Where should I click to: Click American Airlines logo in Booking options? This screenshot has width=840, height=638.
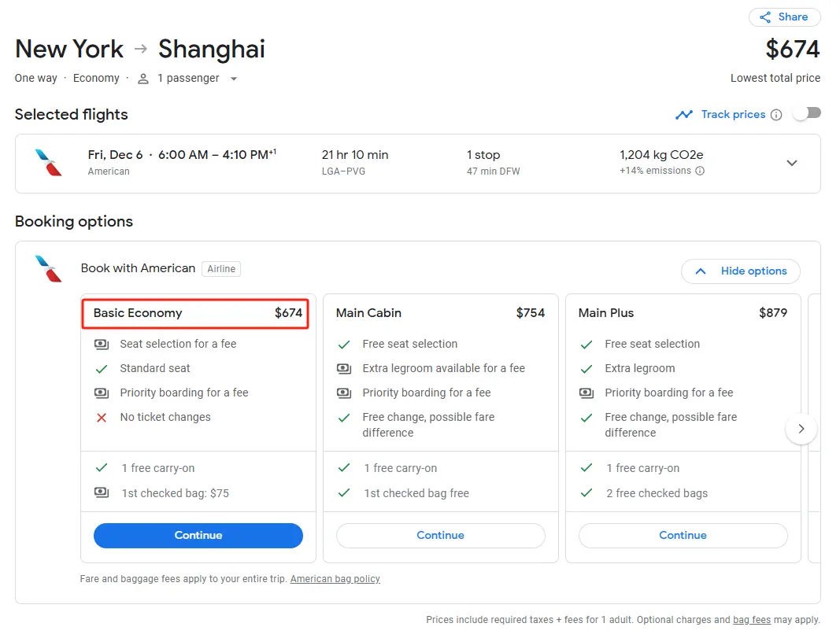click(x=49, y=269)
